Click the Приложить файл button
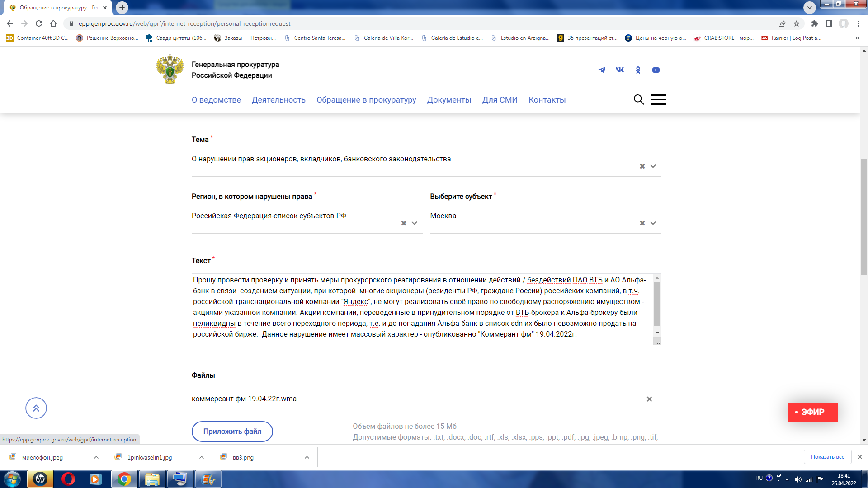This screenshot has height=488, width=868. [231, 431]
